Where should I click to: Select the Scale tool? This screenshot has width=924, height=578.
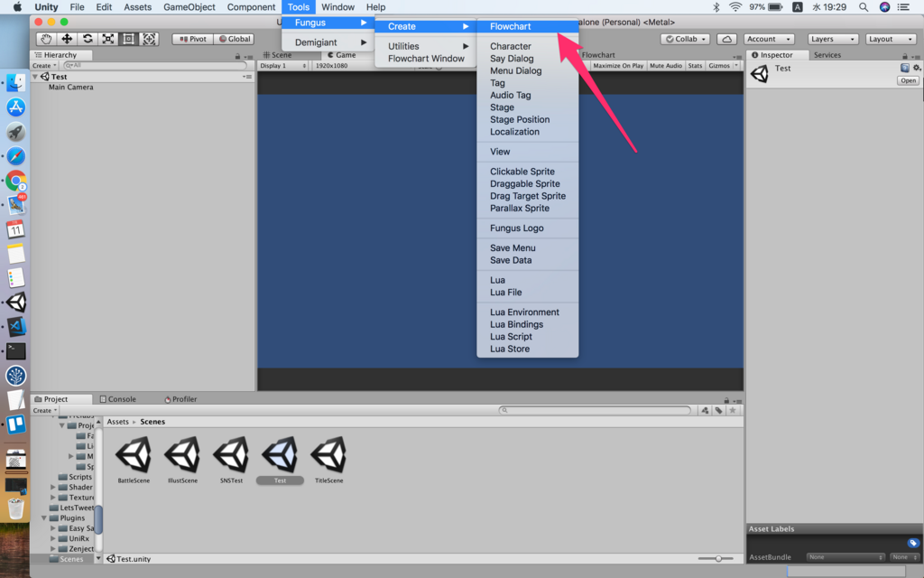tap(108, 39)
